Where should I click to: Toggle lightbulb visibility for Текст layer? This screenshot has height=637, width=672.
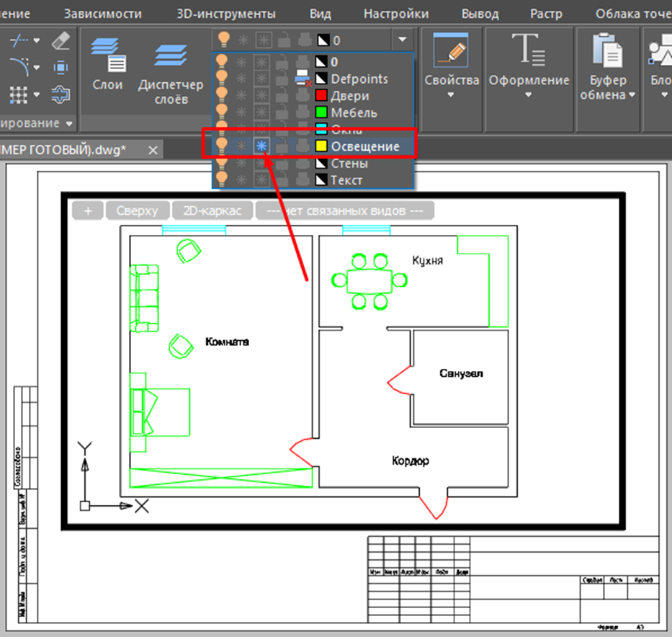223,180
